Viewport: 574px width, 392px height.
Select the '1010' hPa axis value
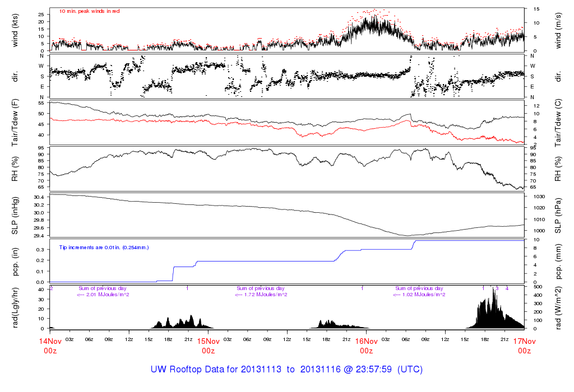tap(540, 220)
